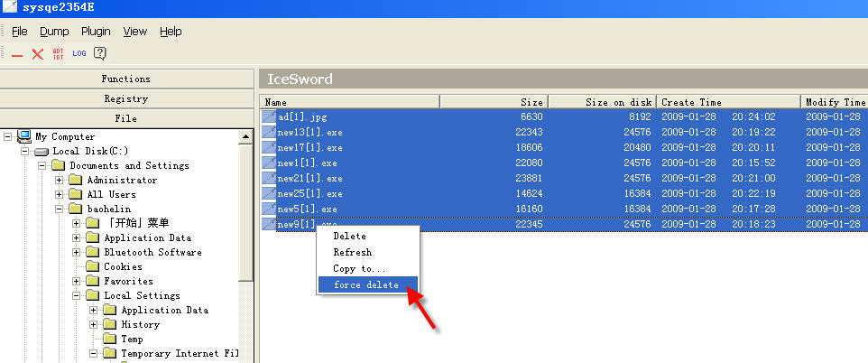Screen dimensions: 868x363
Task: Click the File panel header button
Action: pyautogui.click(x=126, y=118)
